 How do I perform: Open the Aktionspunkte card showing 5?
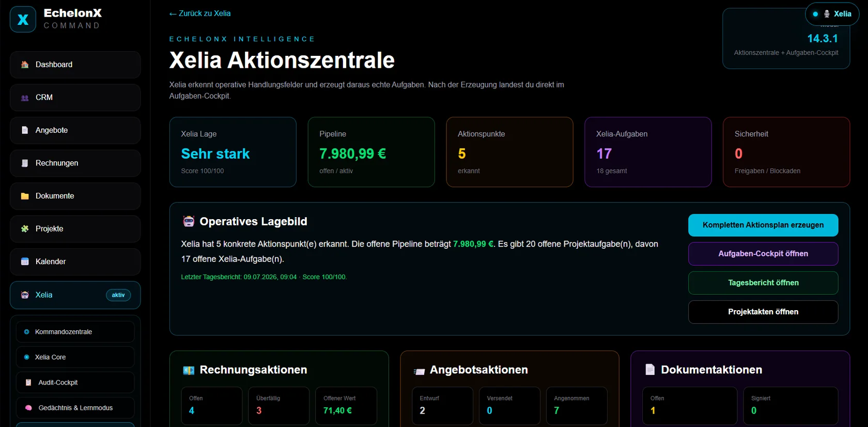tap(510, 152)
